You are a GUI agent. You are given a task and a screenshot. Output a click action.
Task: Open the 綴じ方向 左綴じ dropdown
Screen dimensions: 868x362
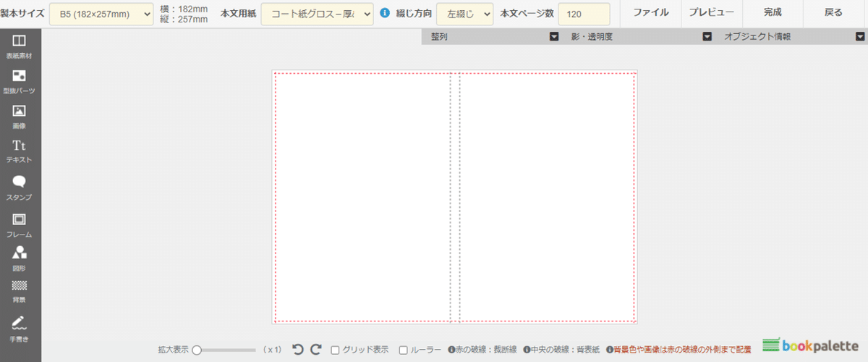coord(465,14)
